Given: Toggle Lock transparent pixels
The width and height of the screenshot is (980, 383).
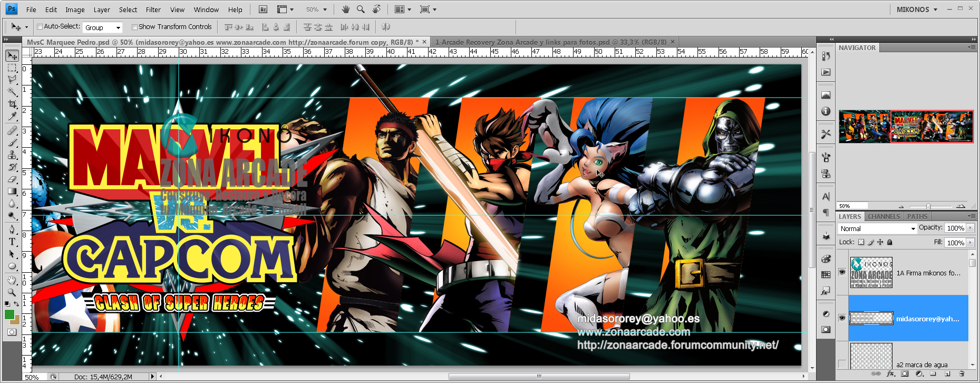Looking at the screenshot, I should [861, 242].
